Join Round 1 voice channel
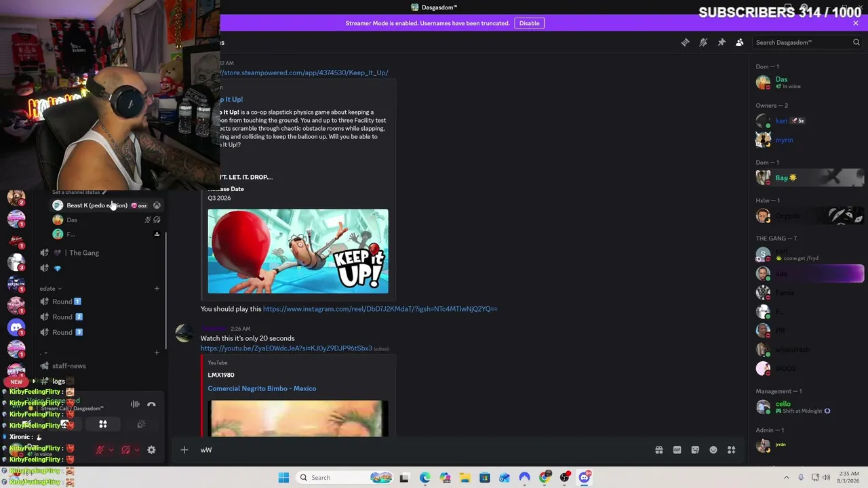The width and height of the screenshot is (868, 488). (100, 302)
